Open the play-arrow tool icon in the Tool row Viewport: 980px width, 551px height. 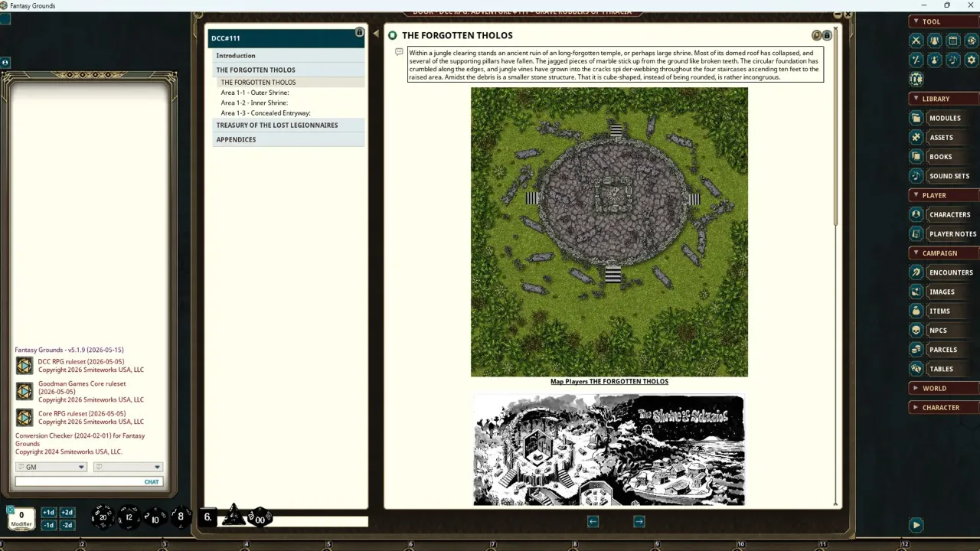(x=972, y=40)
